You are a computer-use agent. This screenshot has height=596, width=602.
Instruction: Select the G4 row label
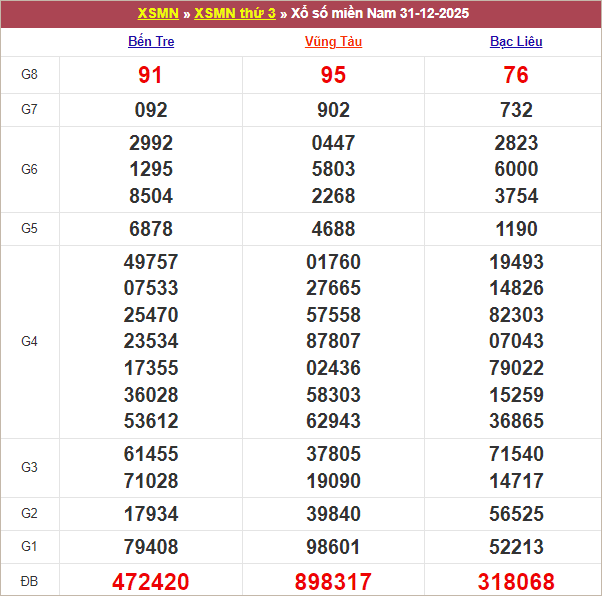tap(29, 341)
